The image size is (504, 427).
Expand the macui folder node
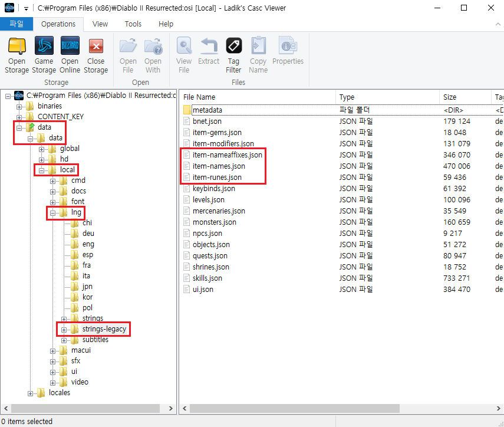tap(52, 351)
